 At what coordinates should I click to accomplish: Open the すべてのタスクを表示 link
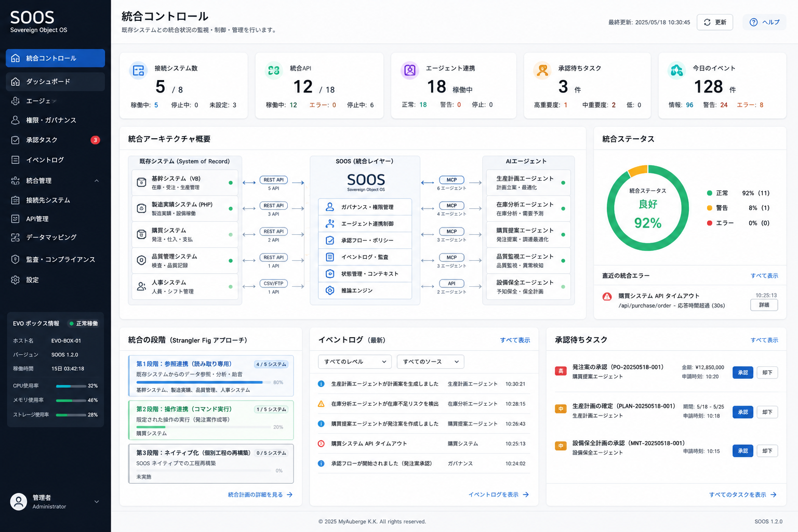(743, 495)
